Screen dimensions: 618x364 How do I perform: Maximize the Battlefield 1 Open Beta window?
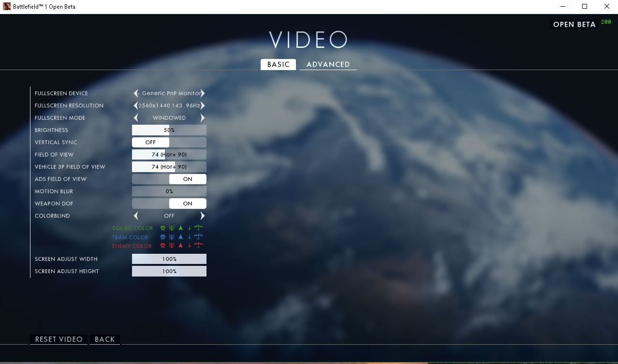[584, 7]
